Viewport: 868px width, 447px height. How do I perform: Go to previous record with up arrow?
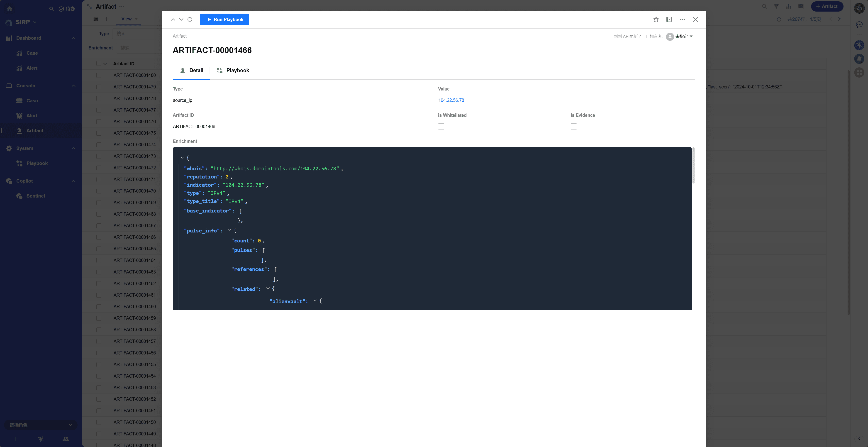173,20
